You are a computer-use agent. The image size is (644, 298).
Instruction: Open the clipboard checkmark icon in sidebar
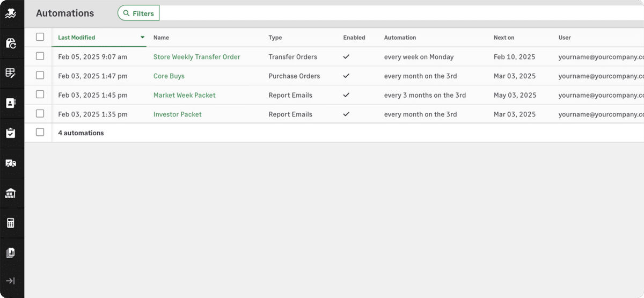pos(11,133)
